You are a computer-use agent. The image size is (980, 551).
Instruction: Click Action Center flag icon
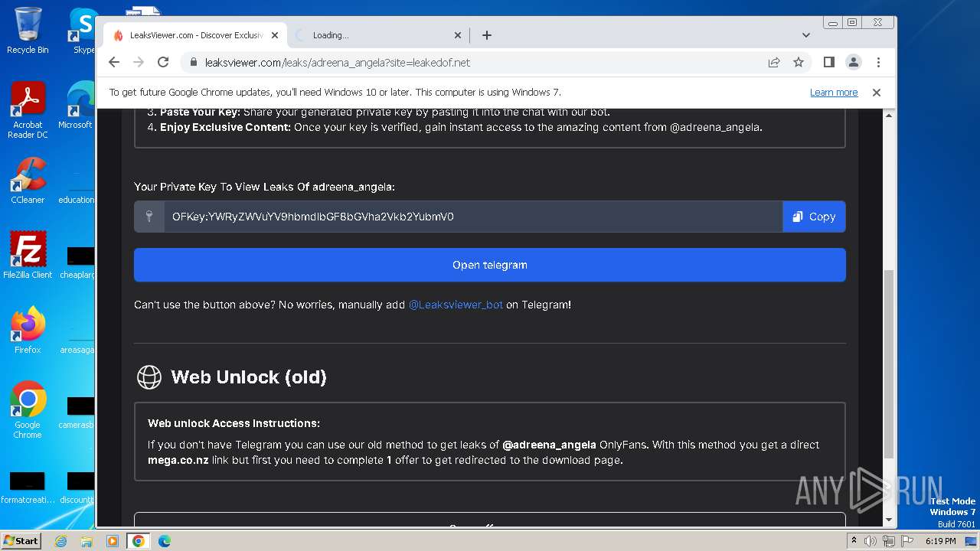(x=906, y=541)
